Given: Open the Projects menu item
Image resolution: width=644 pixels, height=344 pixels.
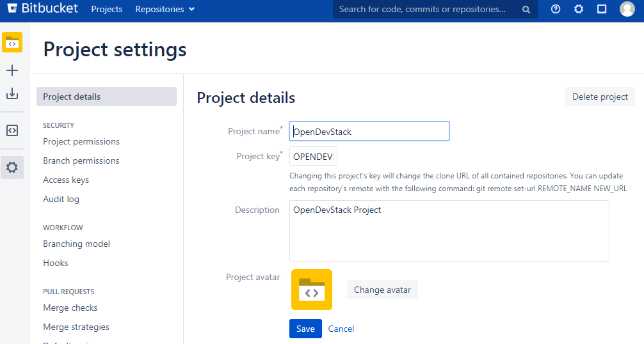Looking at the screenshot, I should point(107,9).
